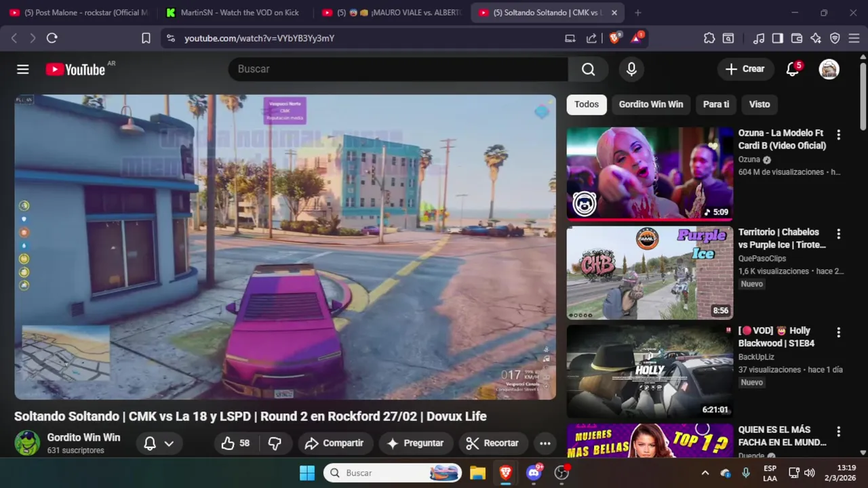Image resolution: width=868 pixels, height=488 pixels.
Task: Open Discord from the taskbar
Action: point(534,473)
